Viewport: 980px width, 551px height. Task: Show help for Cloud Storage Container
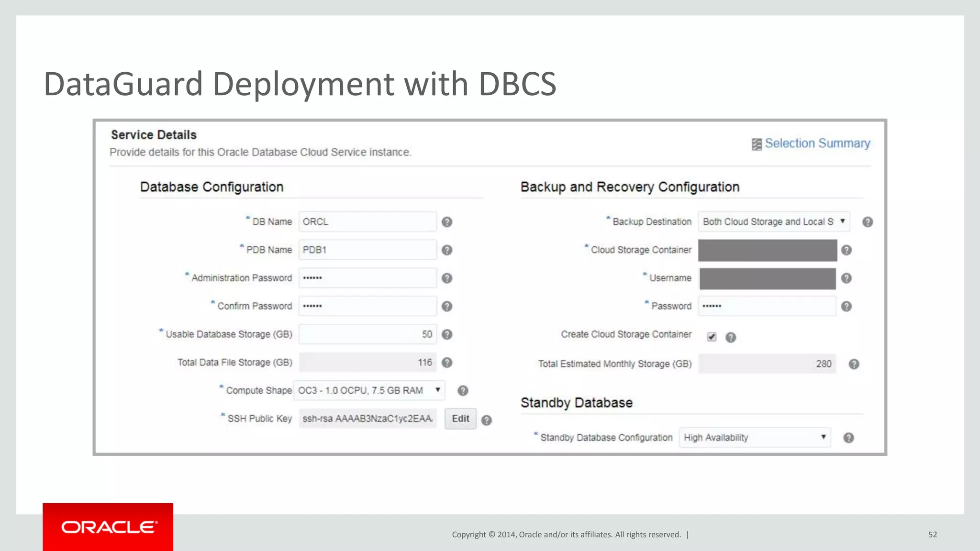point(846,250)
